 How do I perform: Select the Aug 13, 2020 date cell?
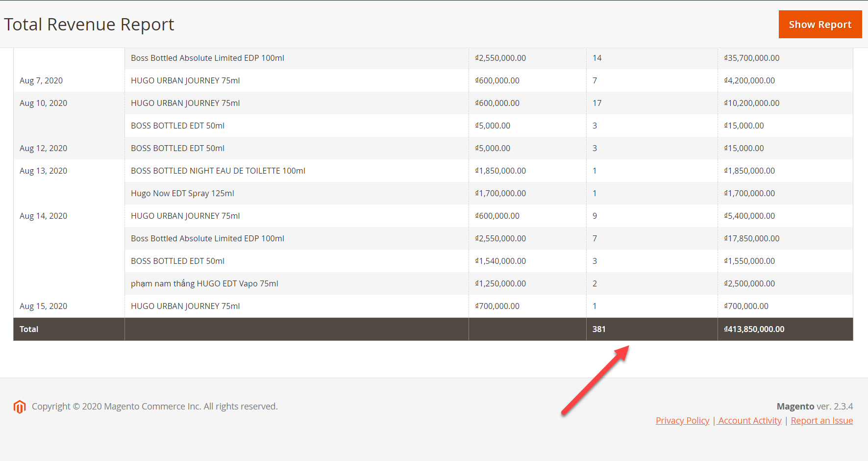43,171
